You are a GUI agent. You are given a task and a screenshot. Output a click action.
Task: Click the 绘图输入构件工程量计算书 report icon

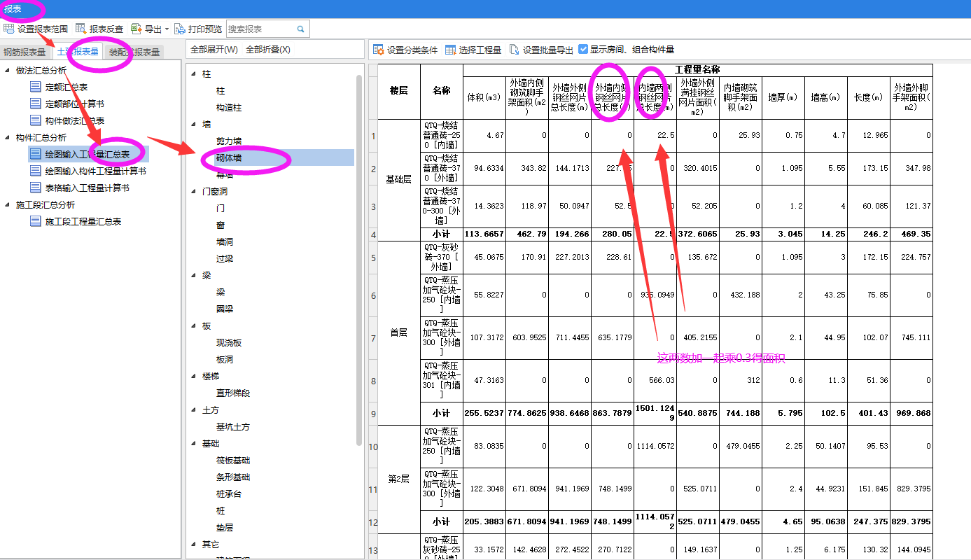click(36, 171)
